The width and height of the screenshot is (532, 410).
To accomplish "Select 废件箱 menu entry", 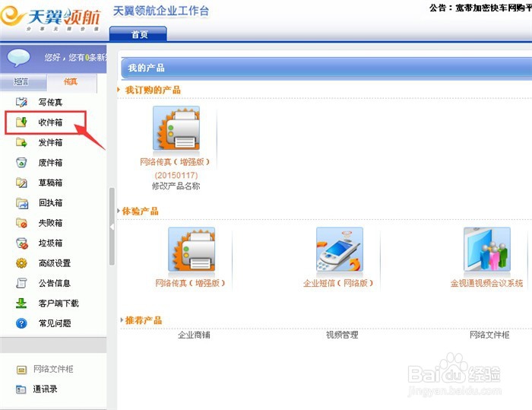I will coord(50,163).
